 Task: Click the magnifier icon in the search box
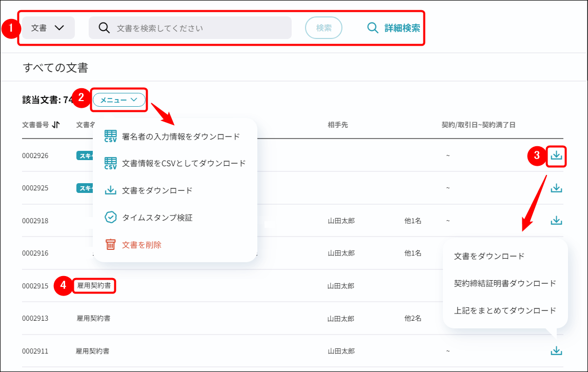[x=104, y=28]
